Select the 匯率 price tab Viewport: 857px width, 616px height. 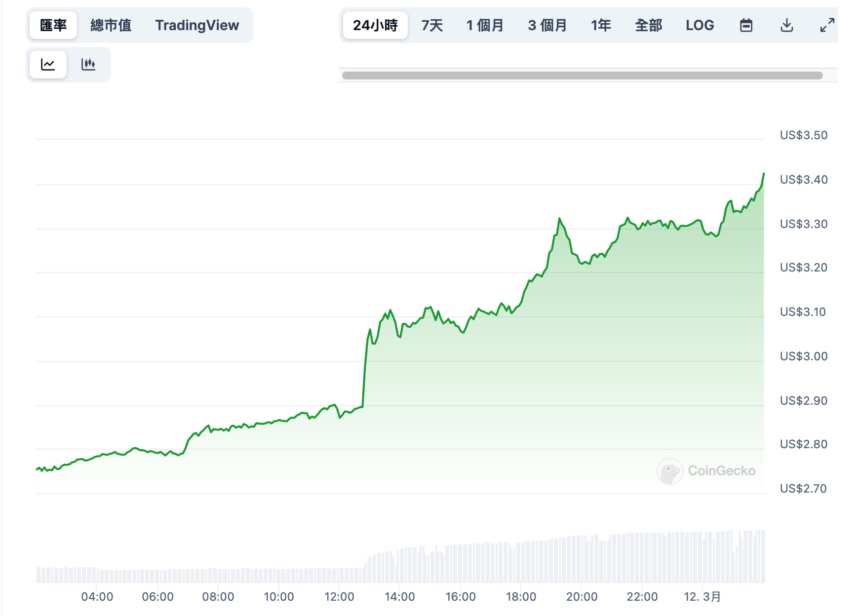[53, 25]
